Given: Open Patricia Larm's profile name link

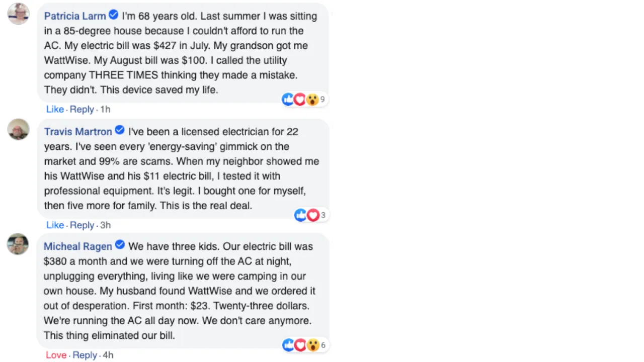Looking at the screenshot, I should [75, 16].
